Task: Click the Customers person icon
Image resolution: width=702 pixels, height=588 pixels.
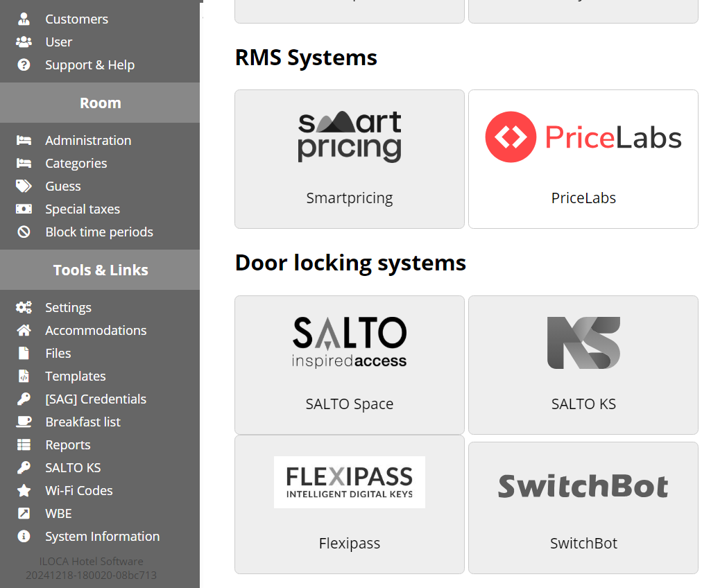Action: 24,19
